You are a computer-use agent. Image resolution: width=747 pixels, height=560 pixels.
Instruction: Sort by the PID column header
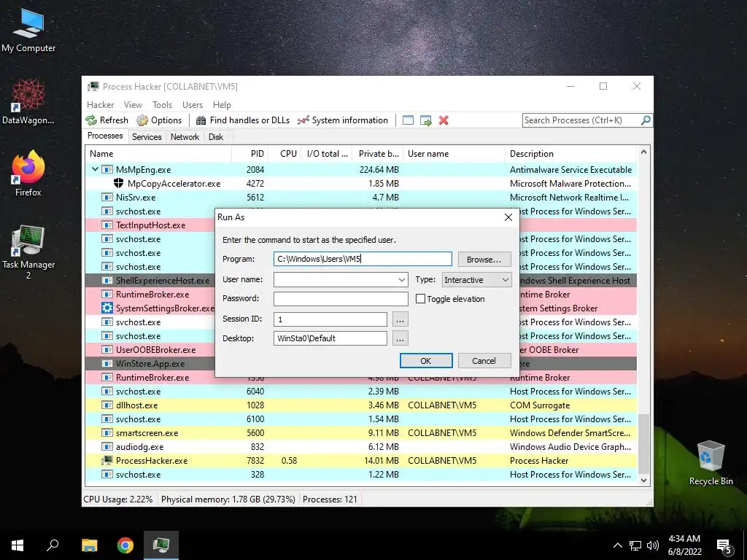(x=251, y=154)
